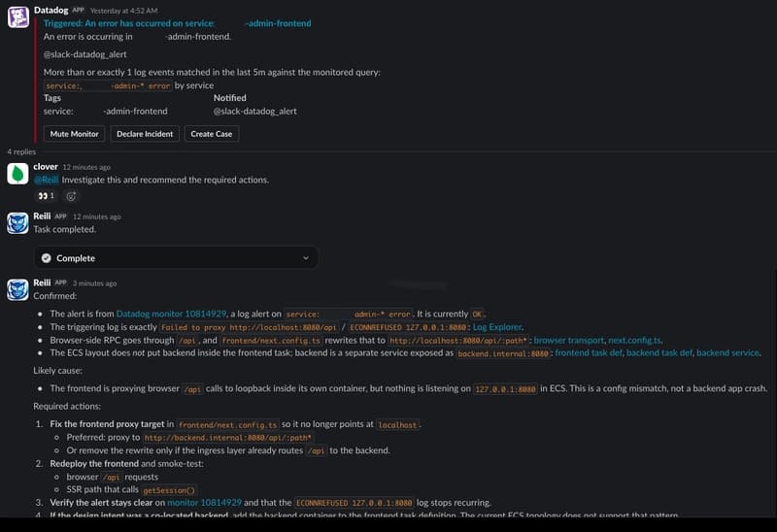The width and height of the screenshot is (777, 532).
Task: Click the Create Case button
Action: (x=212, y=134)
